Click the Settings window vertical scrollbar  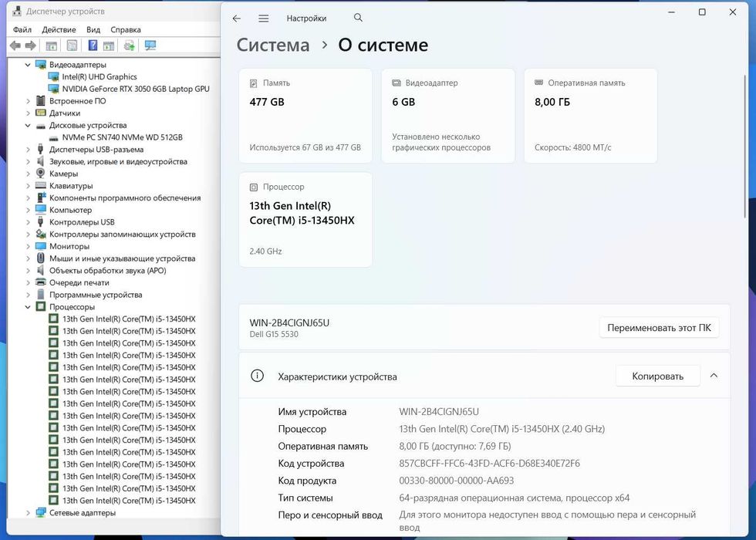[x=745, y=146]
